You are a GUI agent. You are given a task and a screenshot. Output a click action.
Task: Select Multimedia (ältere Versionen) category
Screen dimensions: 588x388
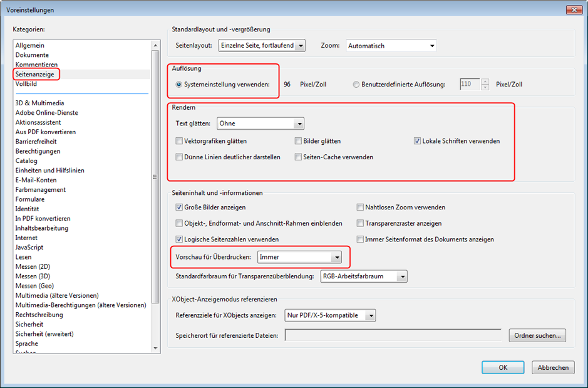tap(57, 296)
